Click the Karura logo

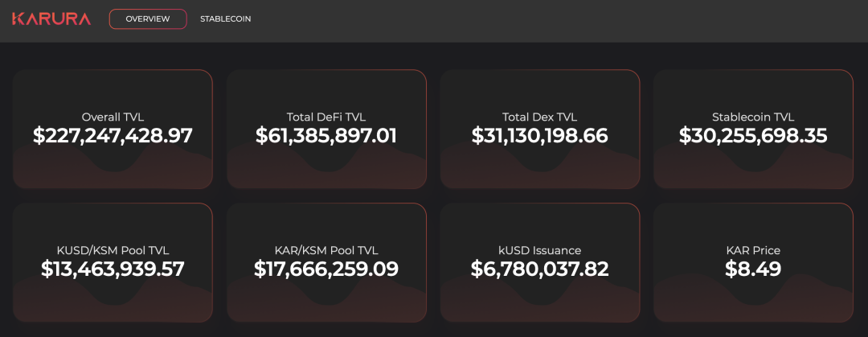[51, 18]
